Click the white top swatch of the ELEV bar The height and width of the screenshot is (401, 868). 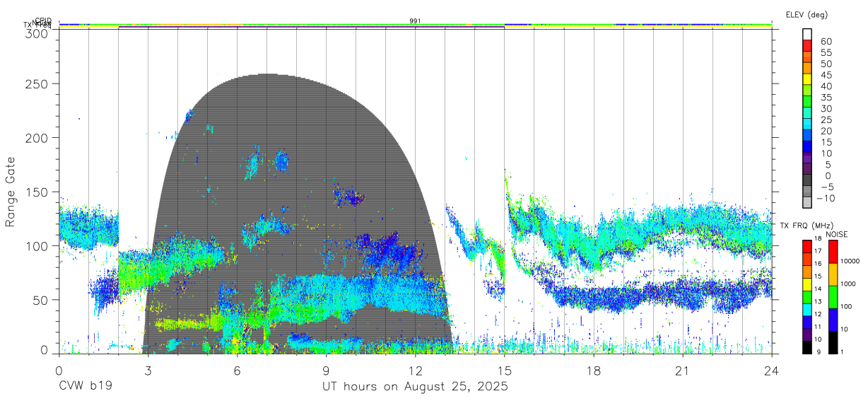(809, 34)
